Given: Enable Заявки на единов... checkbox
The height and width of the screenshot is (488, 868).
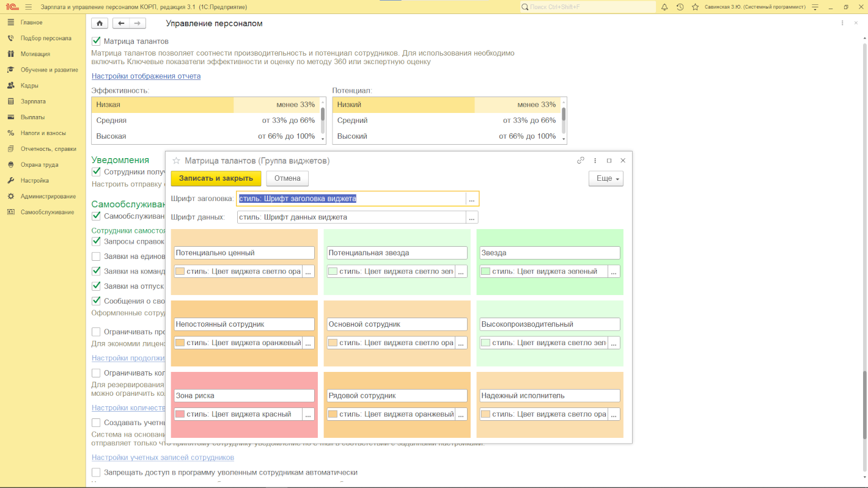Looking at the screenshot, I should (96, 257).
